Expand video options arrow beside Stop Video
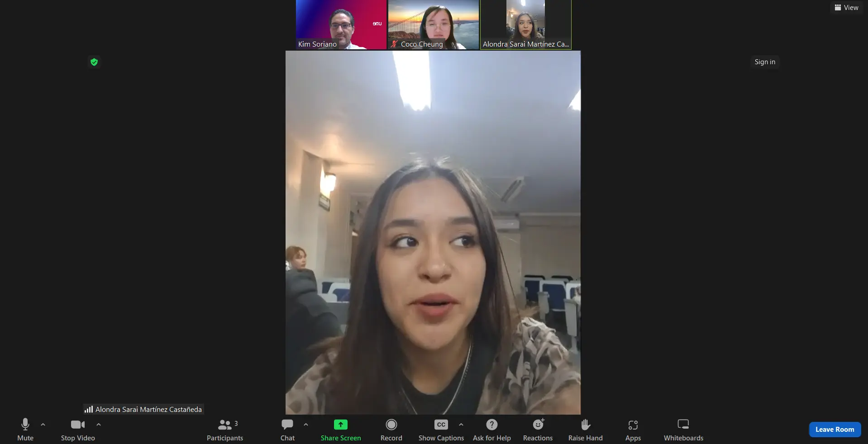Image resolution: width=868 pixels, height=444 pixels. 99,425
